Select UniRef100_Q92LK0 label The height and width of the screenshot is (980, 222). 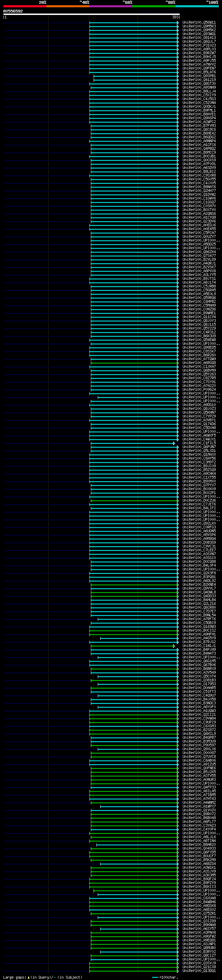click(199, 524)
